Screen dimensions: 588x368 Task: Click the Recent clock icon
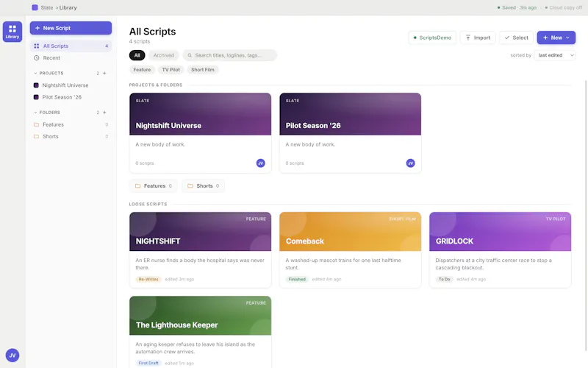[36, 58]
